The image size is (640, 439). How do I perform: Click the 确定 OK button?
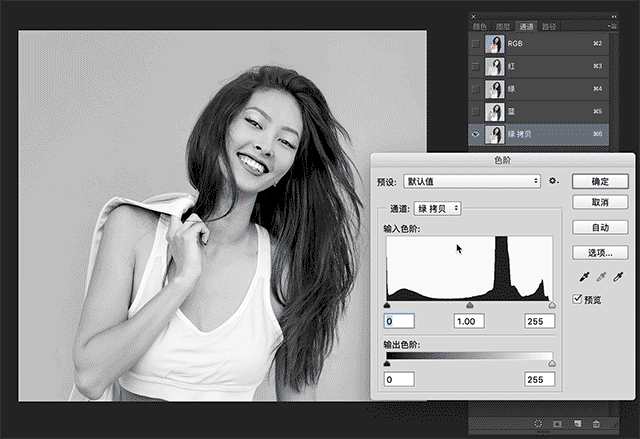[600, 182]
